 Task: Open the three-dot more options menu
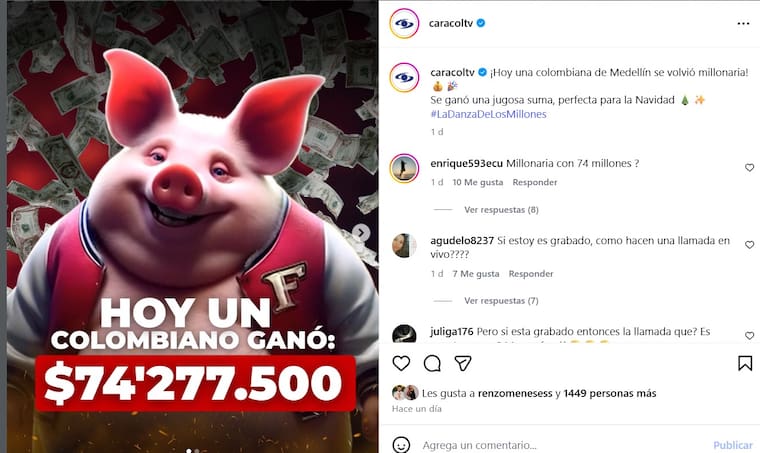click(743, 23)
